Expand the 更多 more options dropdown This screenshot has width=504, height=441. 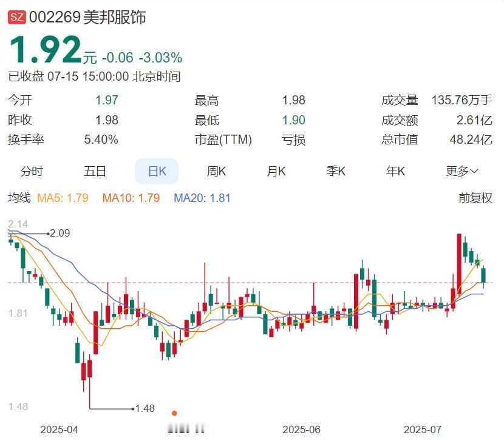coord(462,171)
